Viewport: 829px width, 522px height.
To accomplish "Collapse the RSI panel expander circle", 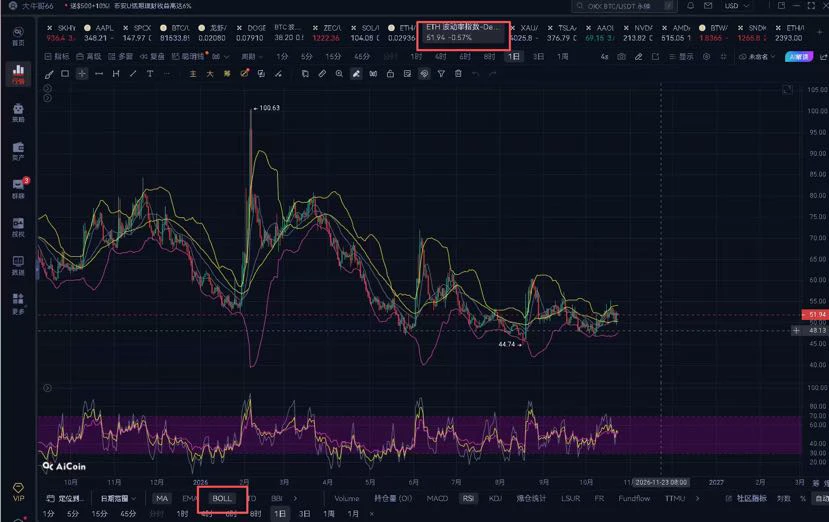I will [47, 388].
